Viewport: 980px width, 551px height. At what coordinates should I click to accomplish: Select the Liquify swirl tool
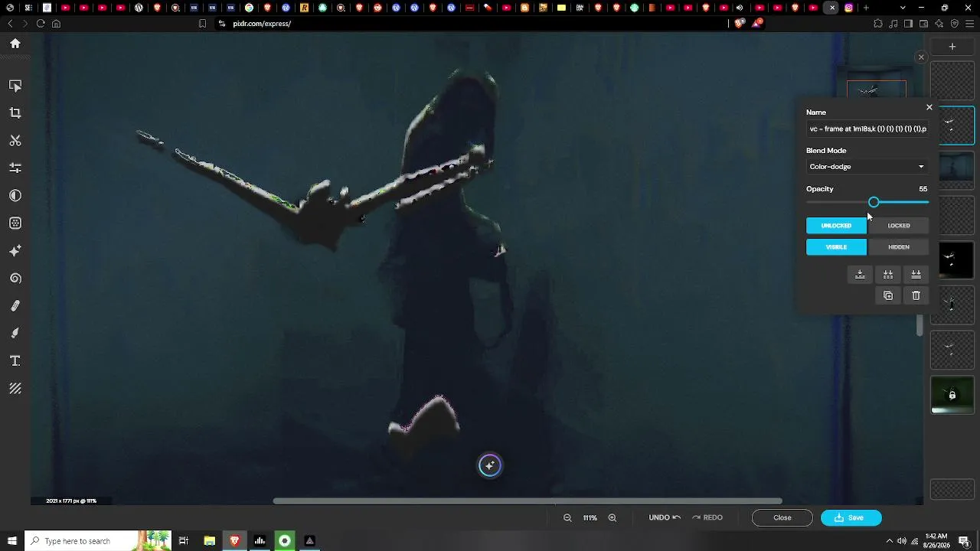click(15, 279)
